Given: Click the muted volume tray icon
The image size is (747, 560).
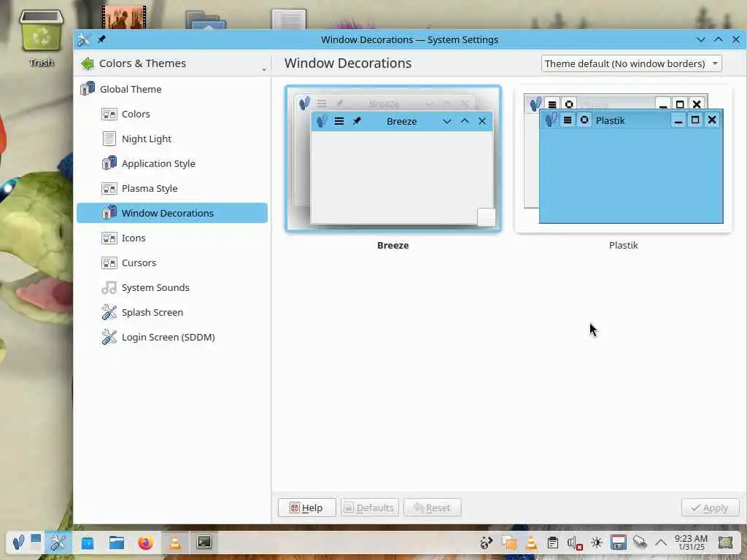Looking at the screenshot, I should (x=575, y=542).
